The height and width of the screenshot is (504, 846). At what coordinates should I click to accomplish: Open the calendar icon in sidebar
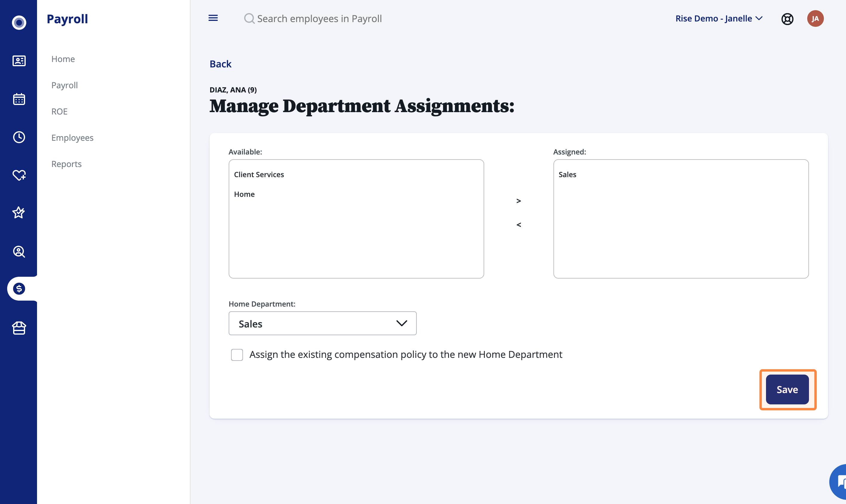pos(19,99)
